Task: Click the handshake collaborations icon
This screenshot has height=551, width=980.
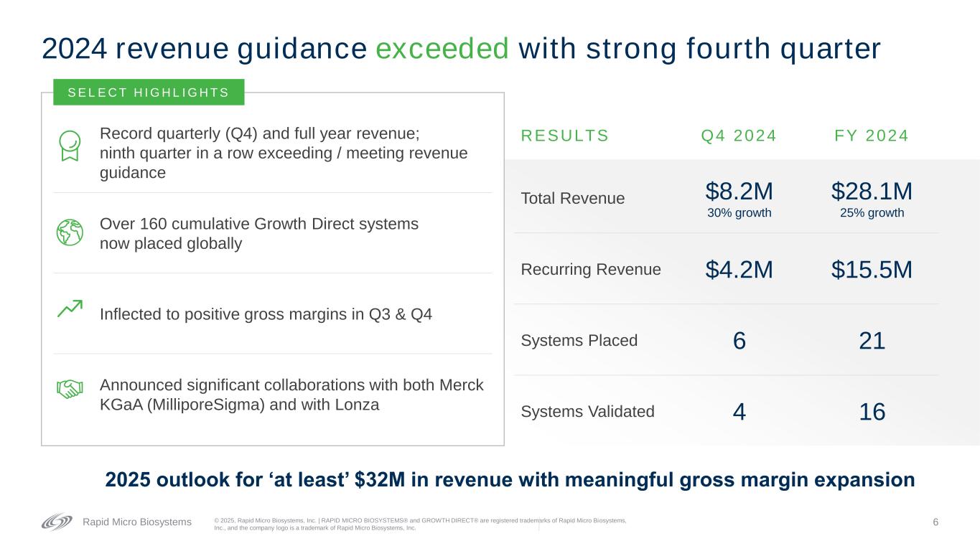Action: click(x=70, y=388)
